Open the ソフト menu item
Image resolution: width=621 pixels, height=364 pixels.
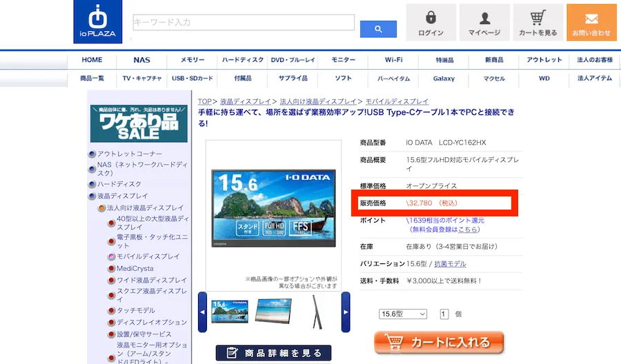click(344, 79)
